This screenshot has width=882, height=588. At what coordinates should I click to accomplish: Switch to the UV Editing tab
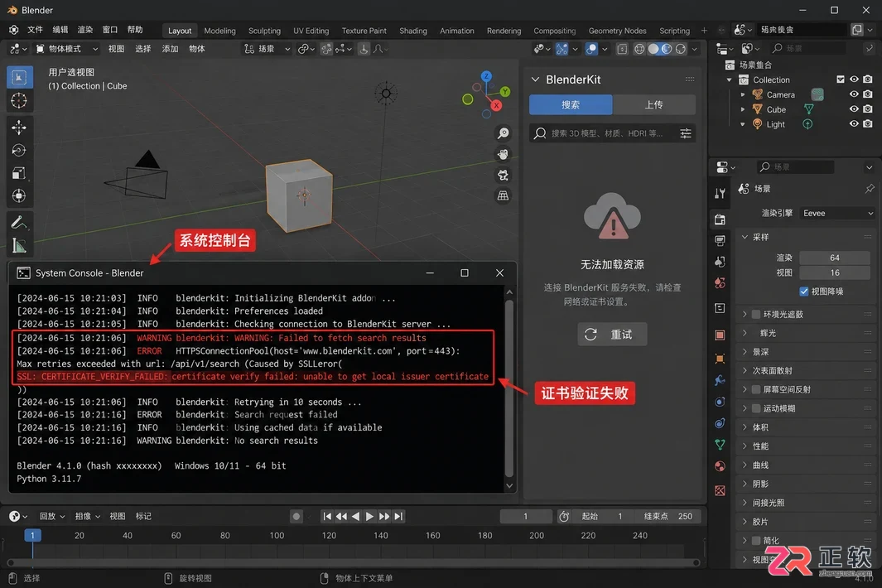pos(311,31)
